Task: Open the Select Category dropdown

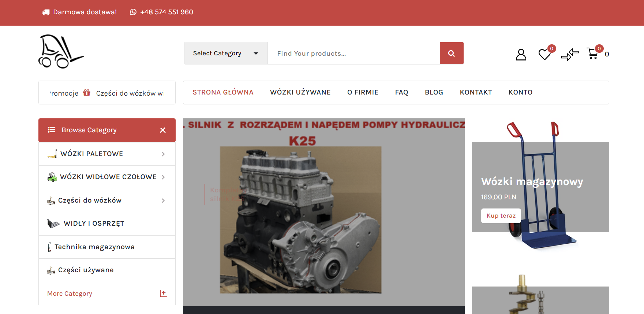Action: (226, 53)
